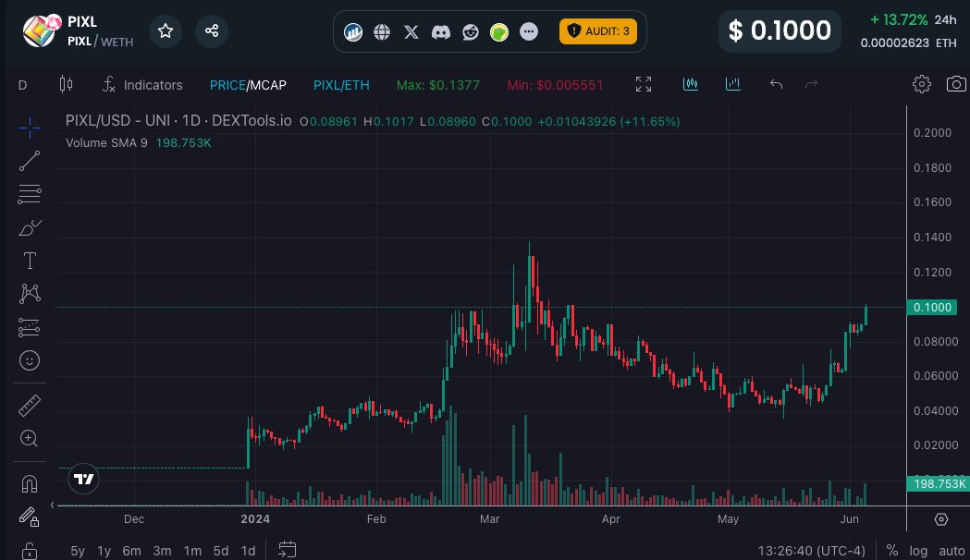Viewport: 970px width, 560px height.
Task: Set chart range to 1m
Action: pyautogui.click(x=192, y=551)
